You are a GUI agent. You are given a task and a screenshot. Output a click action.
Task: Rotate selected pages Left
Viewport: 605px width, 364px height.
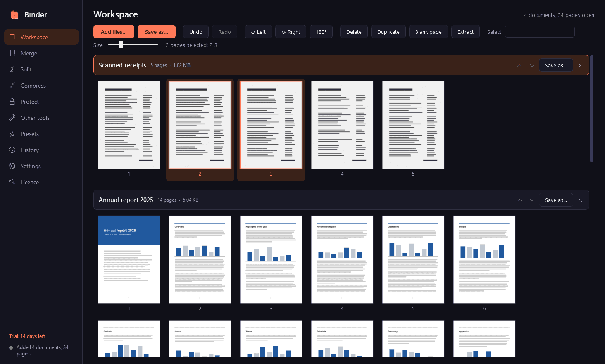(x=258, y=32)
